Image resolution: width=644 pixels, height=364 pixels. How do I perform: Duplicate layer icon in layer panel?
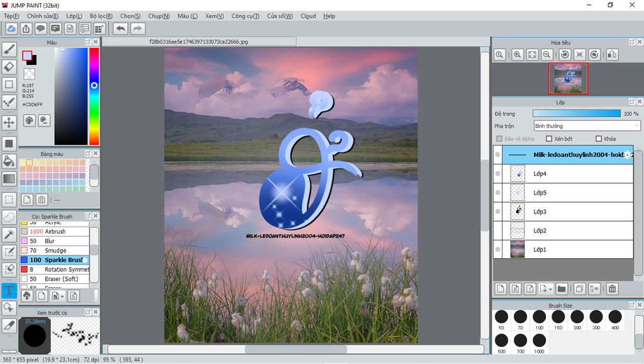click(x=579, y=288)
